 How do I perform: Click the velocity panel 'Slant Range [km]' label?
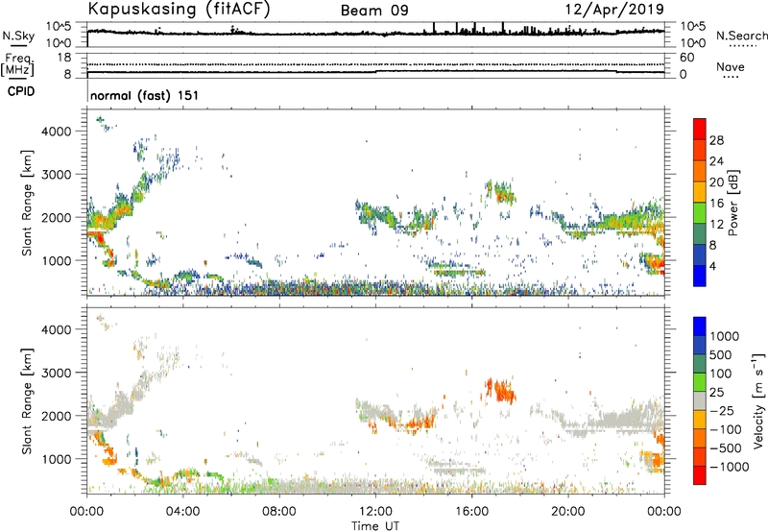27,400
